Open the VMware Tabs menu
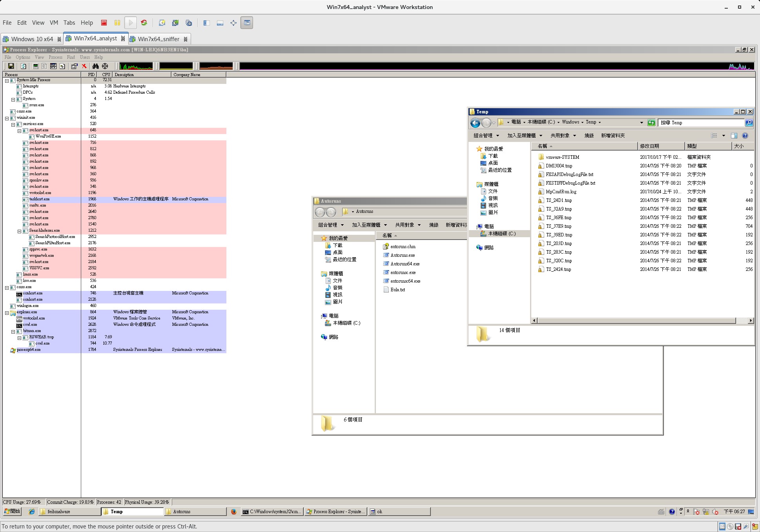The height and width of the screenshot is (532, 760). click(x=69, y=23)
